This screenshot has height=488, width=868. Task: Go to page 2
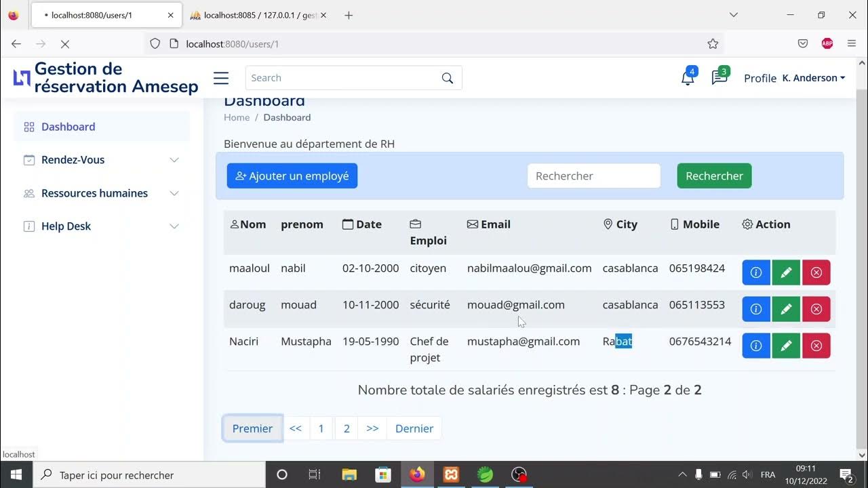pos(347,428)
